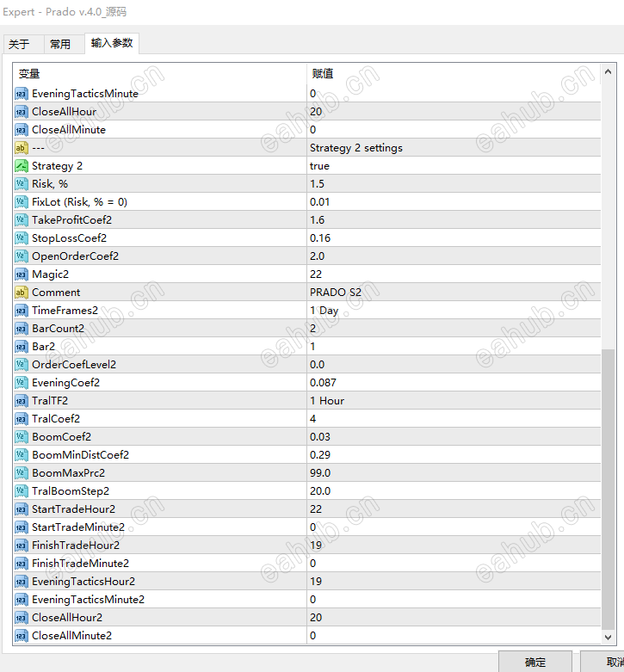624x672 pixels.
Task: Select the 输入参数 tab
Action: pos(112,43)
